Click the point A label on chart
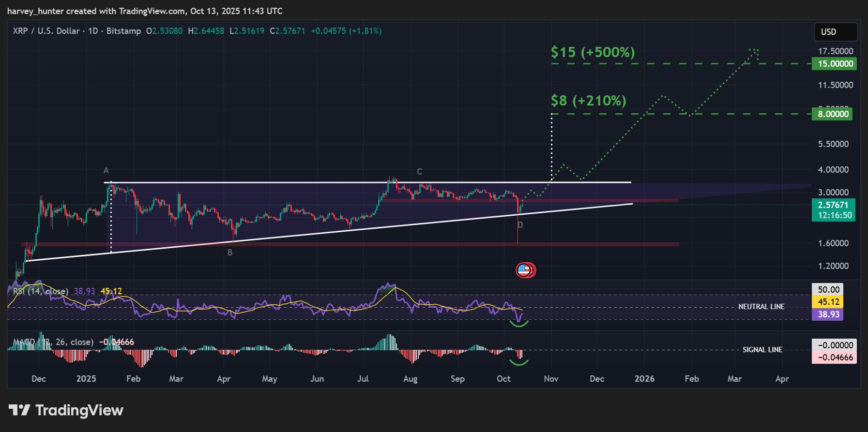Image resolution: width=868 pixels, height=432 pixels. [106, 170]
